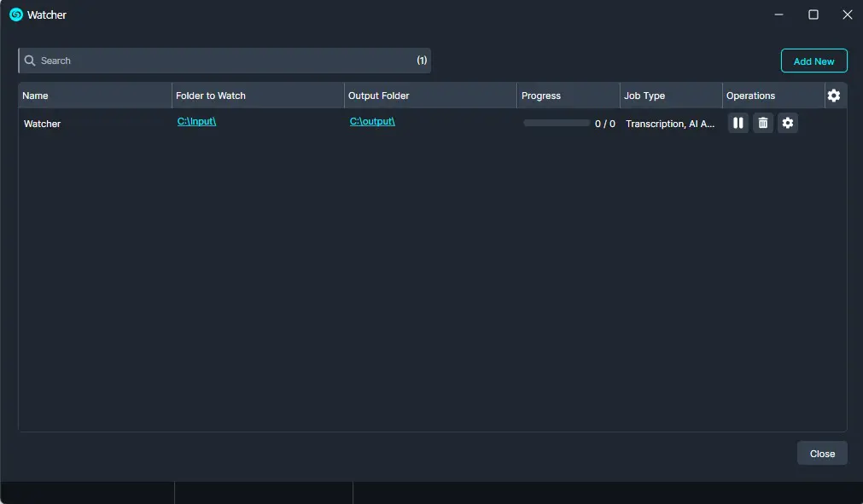Viewport: 863px width, 504px height.
Task: Click the 0 / 0 progress count
Action: tap(605, 124)
